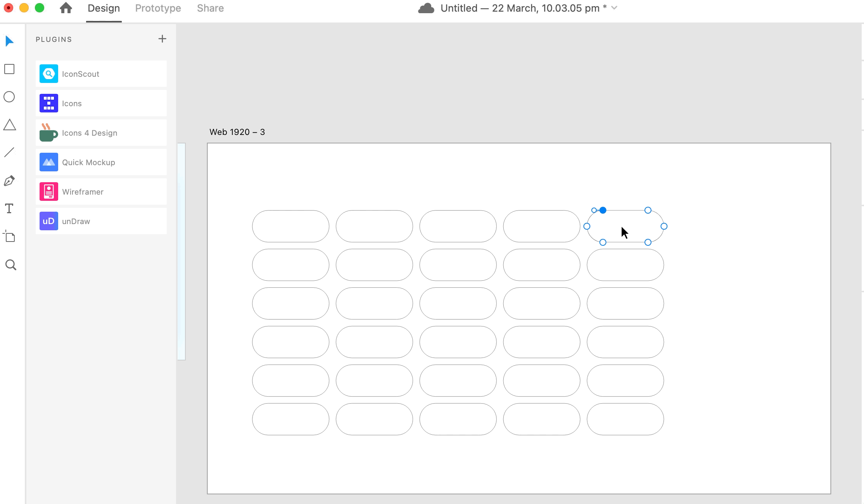Select the Select (arrow) tool
The height and width of the screenshot is (504, 864).
(10, 41)
